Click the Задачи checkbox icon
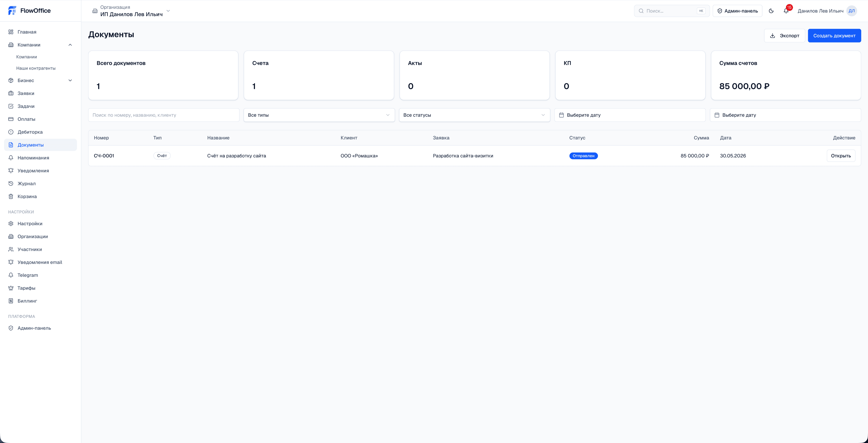This screenshot has height=443, width=868. (11, 106)
